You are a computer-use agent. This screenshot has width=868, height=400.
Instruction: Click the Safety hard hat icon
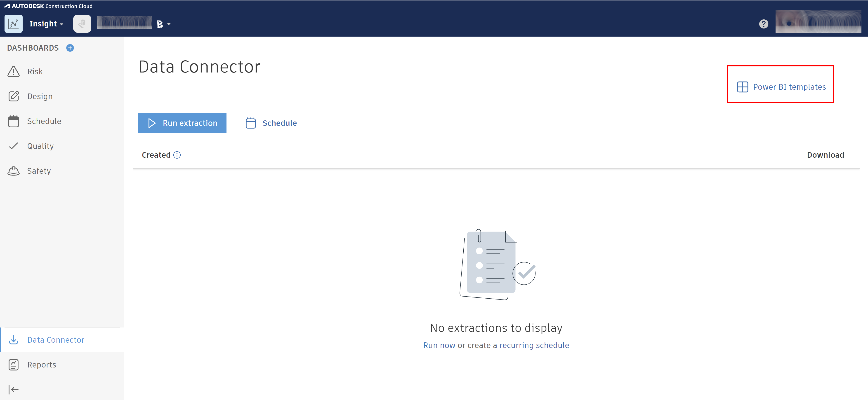point(14,171)
